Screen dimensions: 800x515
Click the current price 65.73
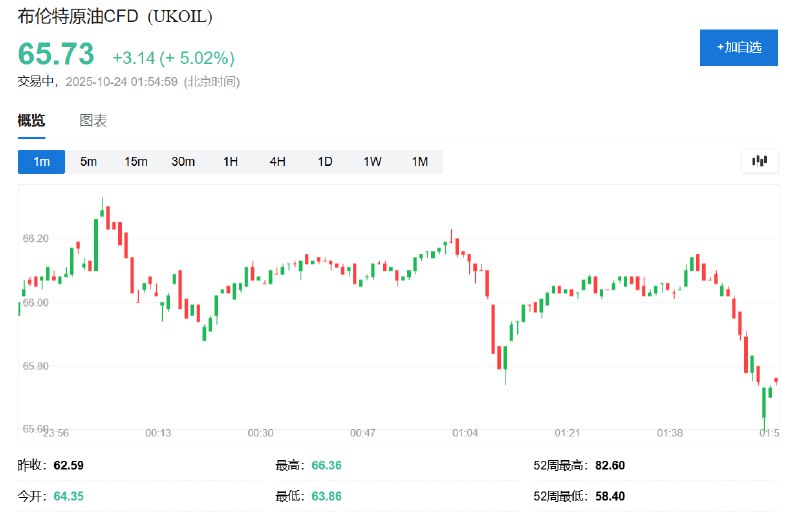(x=56, y=54)
